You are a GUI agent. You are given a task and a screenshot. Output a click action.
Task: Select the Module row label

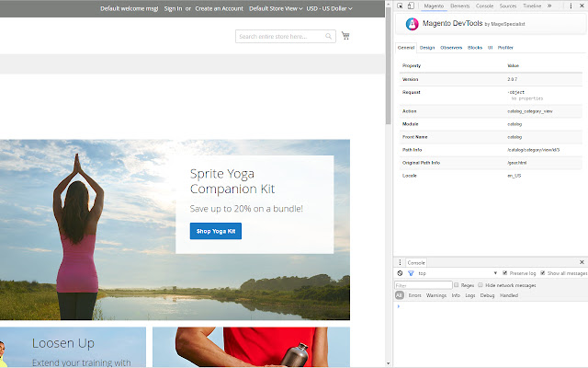pyautogui.click(x=411, y=124)
